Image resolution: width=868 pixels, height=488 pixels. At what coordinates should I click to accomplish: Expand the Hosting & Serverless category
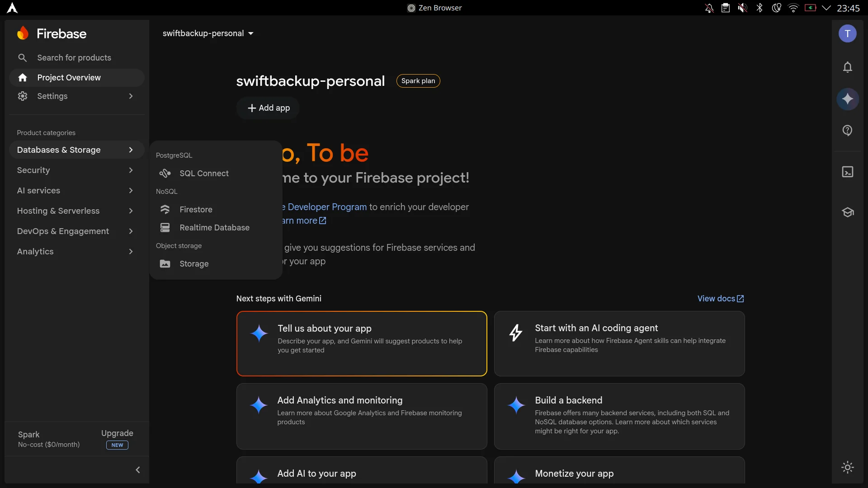point(77,211)
